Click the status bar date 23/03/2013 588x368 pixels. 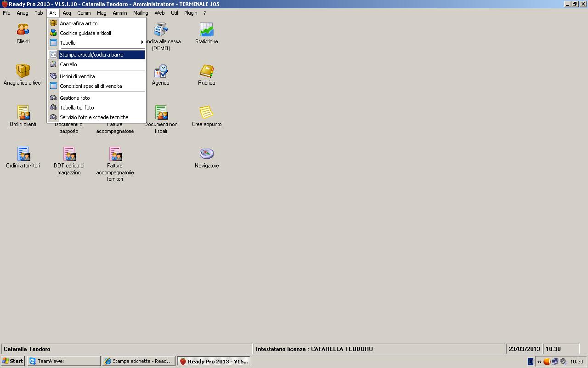(524, 349)
